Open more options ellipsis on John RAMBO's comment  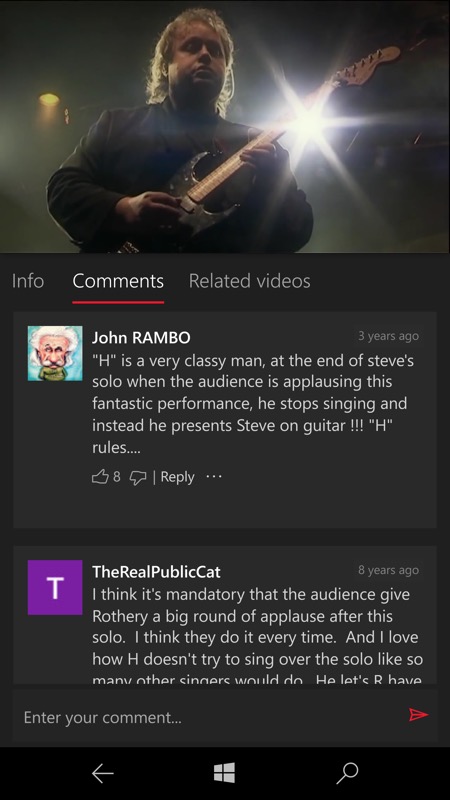(214, 477)
